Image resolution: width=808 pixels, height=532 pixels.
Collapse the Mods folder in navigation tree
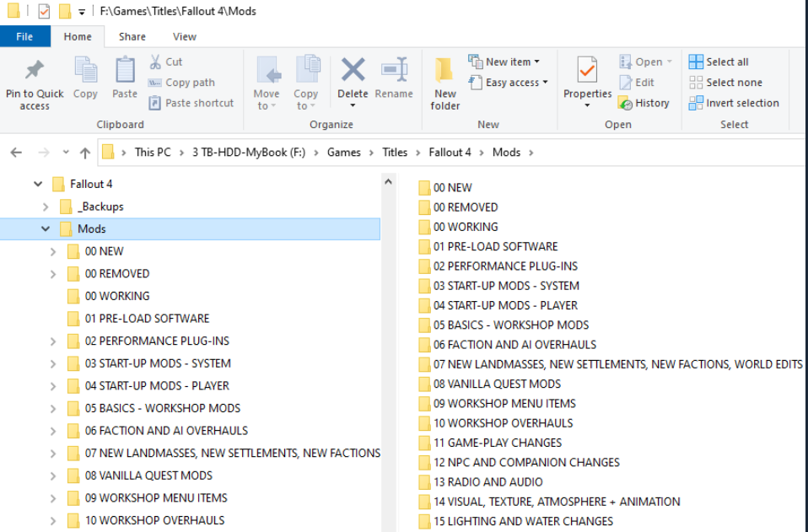[x=46, y=228]
